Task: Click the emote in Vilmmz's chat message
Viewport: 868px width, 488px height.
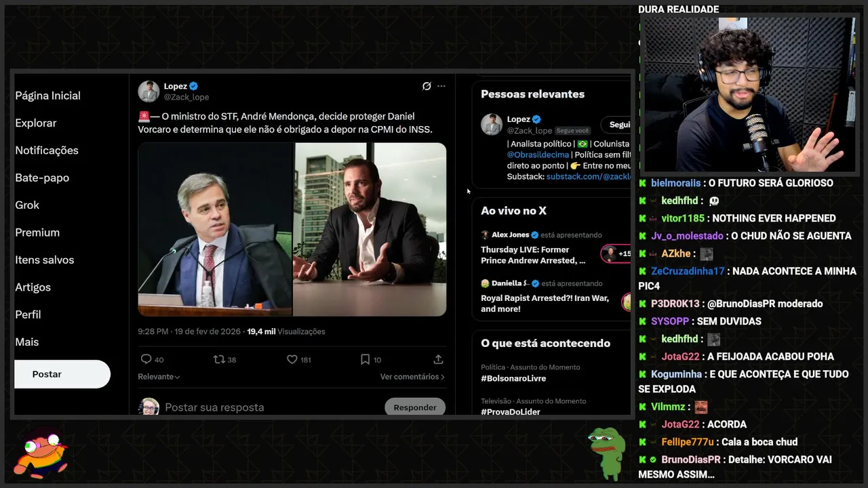Action: [x=701, y=407]
